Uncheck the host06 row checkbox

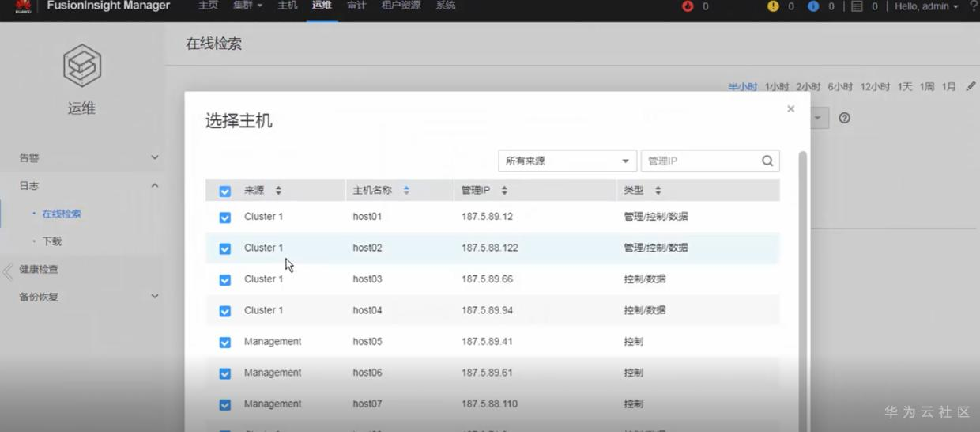(x=225, y=373)
